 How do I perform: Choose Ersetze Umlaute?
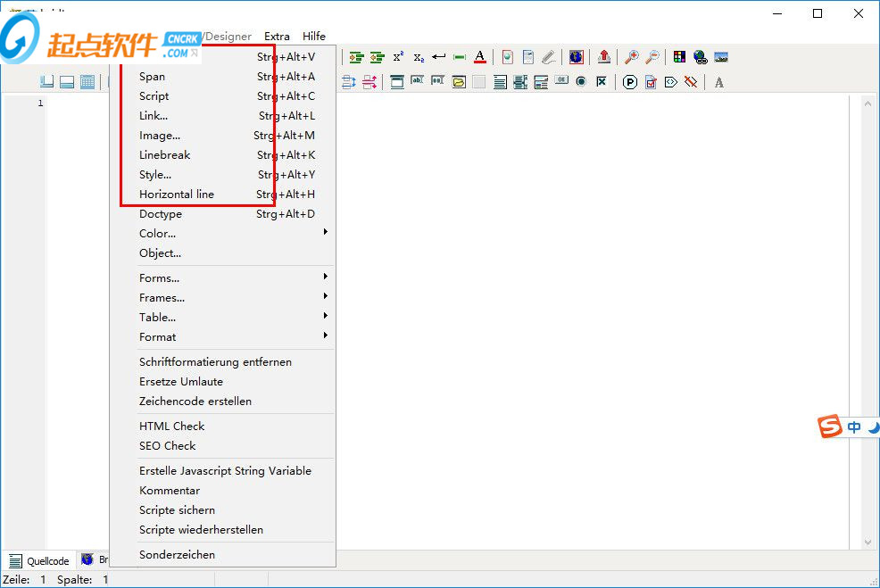[x=223, y=382]
